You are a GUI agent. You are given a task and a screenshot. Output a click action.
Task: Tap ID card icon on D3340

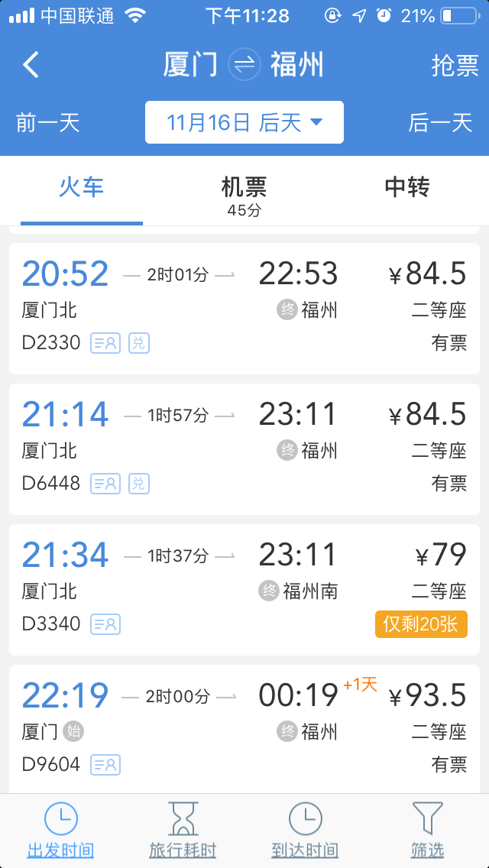tap(105, 624)
